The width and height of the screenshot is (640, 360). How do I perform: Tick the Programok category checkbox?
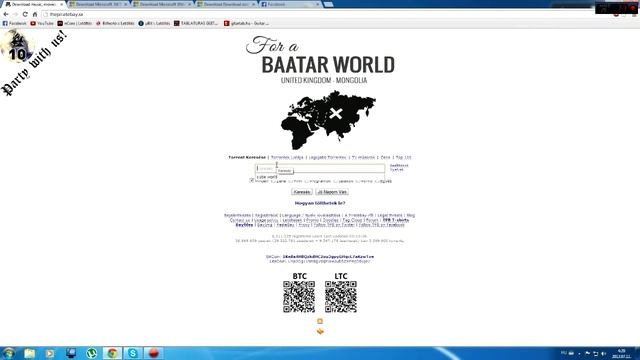(307, 181)
